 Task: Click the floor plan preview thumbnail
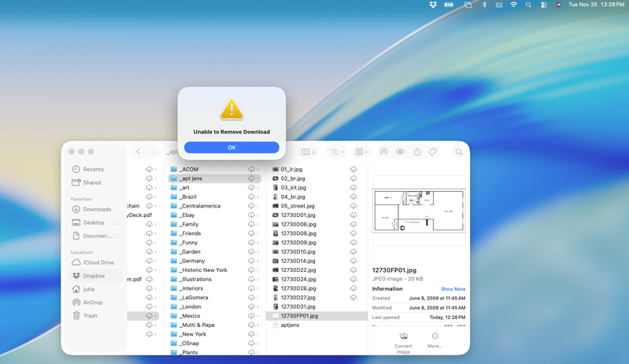point(418,211)
